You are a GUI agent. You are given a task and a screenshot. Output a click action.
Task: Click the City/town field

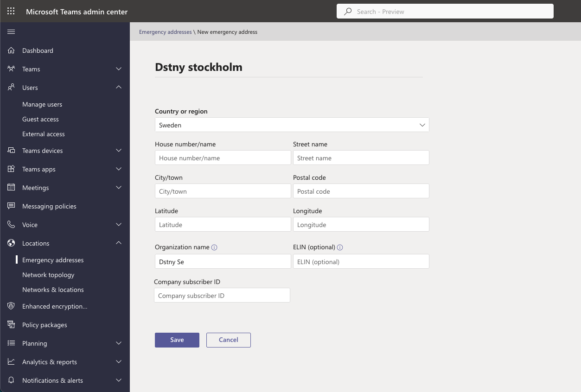click(x=223, y=191)
